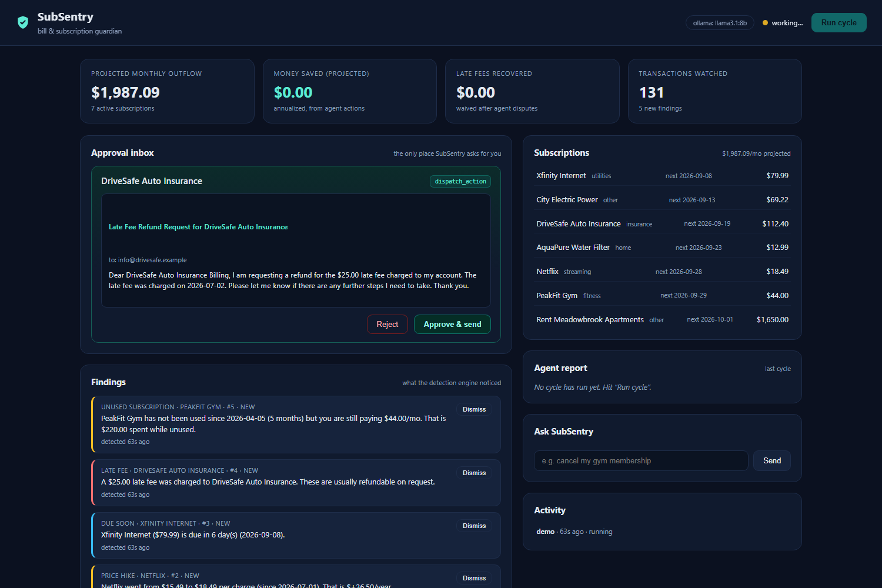This screenshot has height=588, width=882.
Task: Click the $1,650.00 rent amount
Action: click(x=773, y=320)
